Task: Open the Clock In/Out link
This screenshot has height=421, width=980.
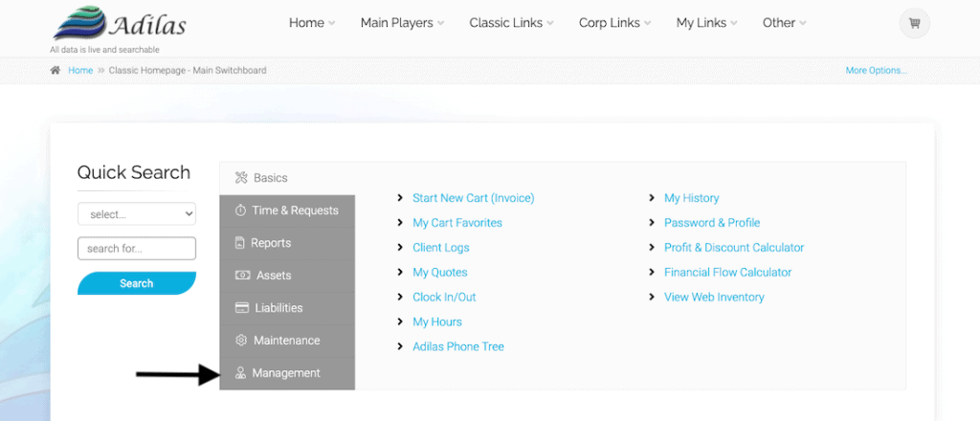Action: [444, 298]
